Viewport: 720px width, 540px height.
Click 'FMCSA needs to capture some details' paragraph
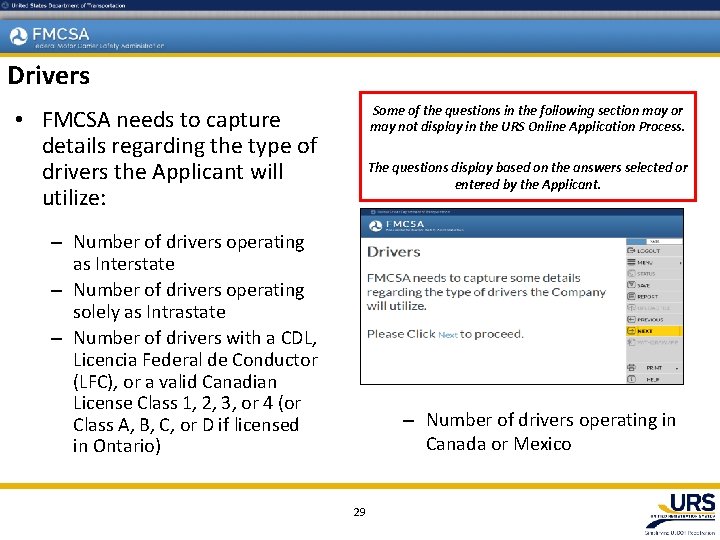point(486,292)
